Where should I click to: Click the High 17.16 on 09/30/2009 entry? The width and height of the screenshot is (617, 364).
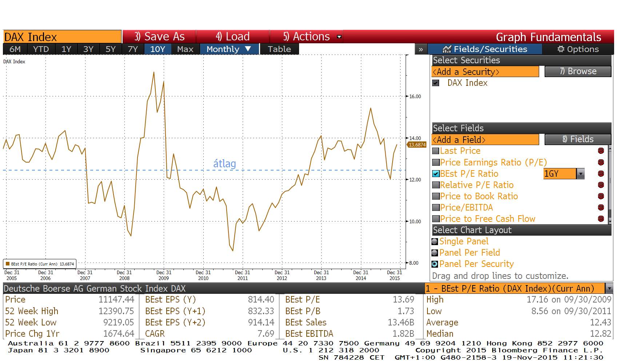click(x=519, y=300)
